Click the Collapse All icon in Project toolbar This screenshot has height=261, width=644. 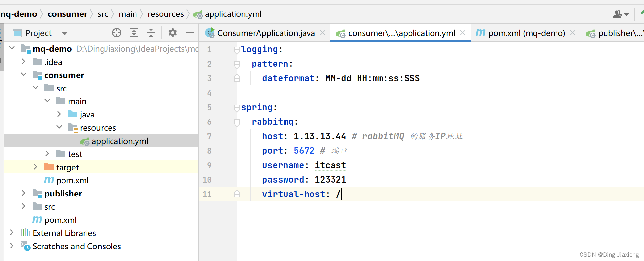[x=151, y=33]
